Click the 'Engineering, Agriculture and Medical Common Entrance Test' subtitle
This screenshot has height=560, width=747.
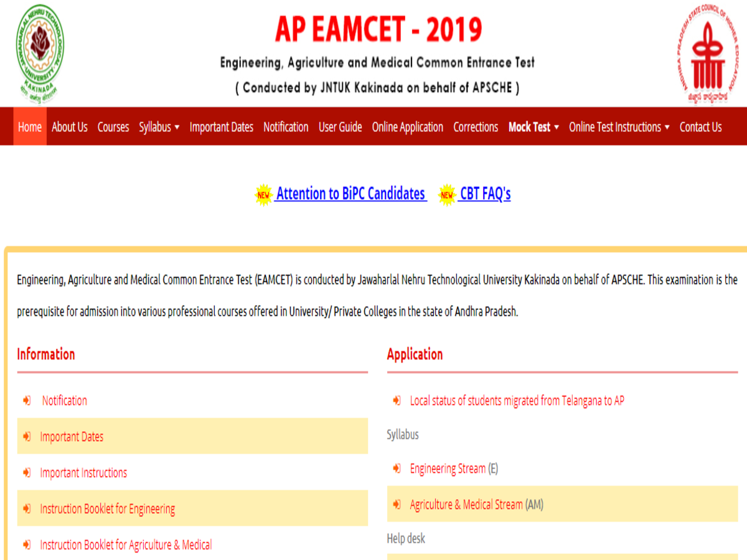[x=377, y=63]
